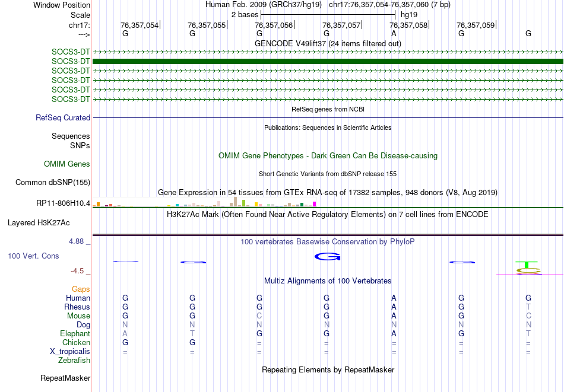This screenshot has width=564, height=392.
Task: Click the Mouse species label
Action: coord(78,316)
